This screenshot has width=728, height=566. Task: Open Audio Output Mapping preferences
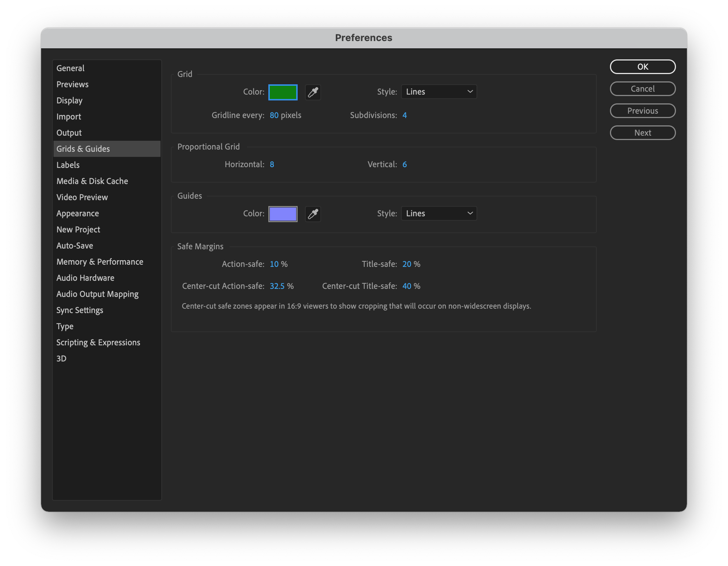coord(107,294)
